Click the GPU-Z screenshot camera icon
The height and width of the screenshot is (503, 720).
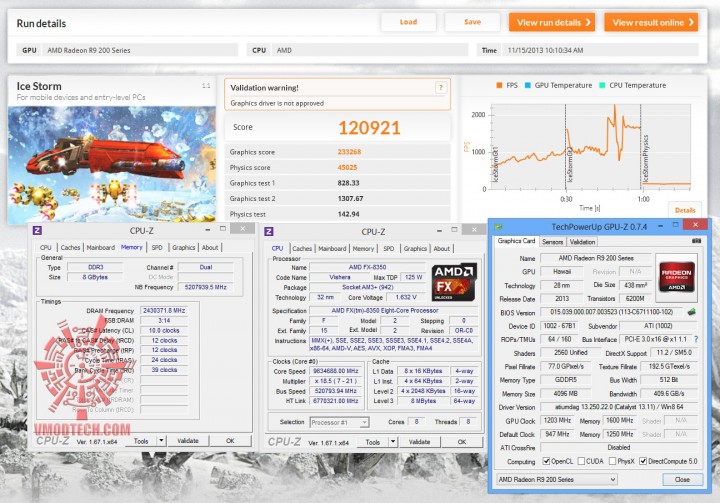696,241
